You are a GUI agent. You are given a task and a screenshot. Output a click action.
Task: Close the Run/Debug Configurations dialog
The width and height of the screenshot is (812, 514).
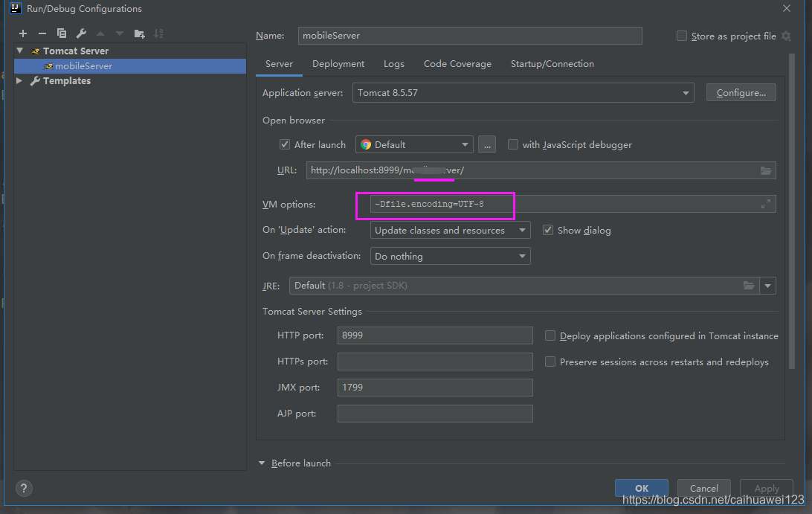(x=787, y=8)
